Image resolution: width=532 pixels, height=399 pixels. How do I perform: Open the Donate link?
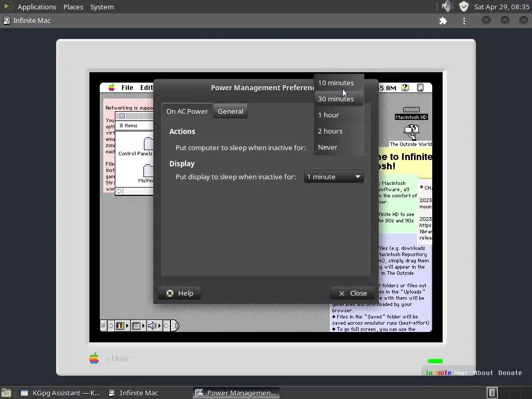510,373
